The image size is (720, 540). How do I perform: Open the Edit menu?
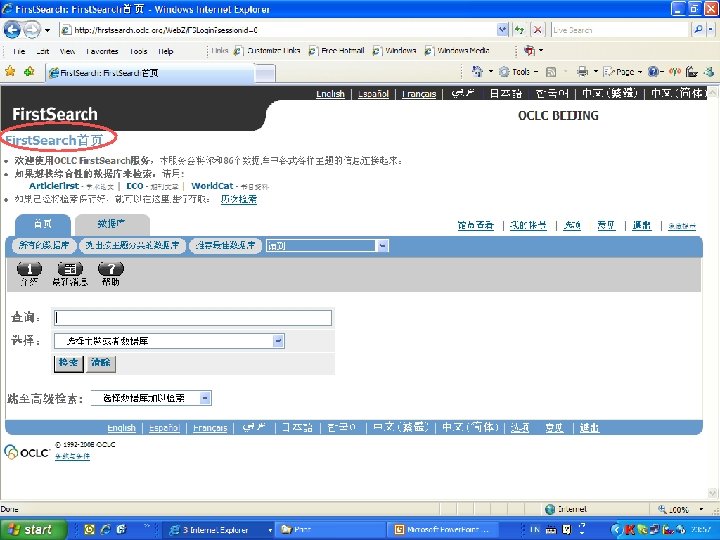tap(42, 51)
